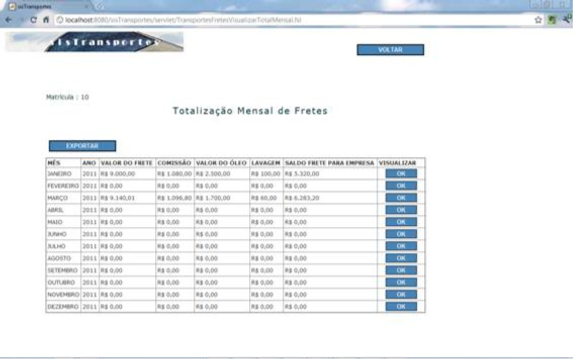This screenshot has width=574, height=362.
Task: Click OK for JUNHO row
Action: click(x=401, y=234)
